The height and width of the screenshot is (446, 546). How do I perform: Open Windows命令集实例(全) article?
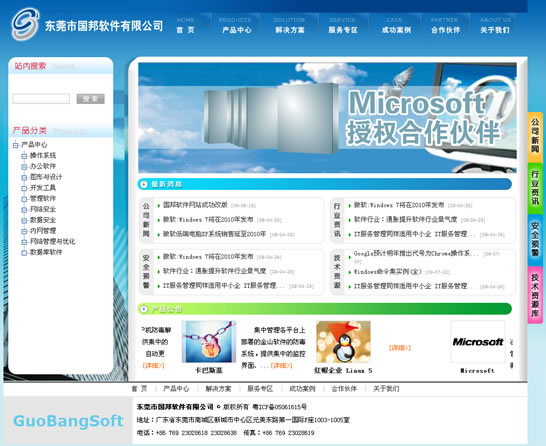click(388, 272)
